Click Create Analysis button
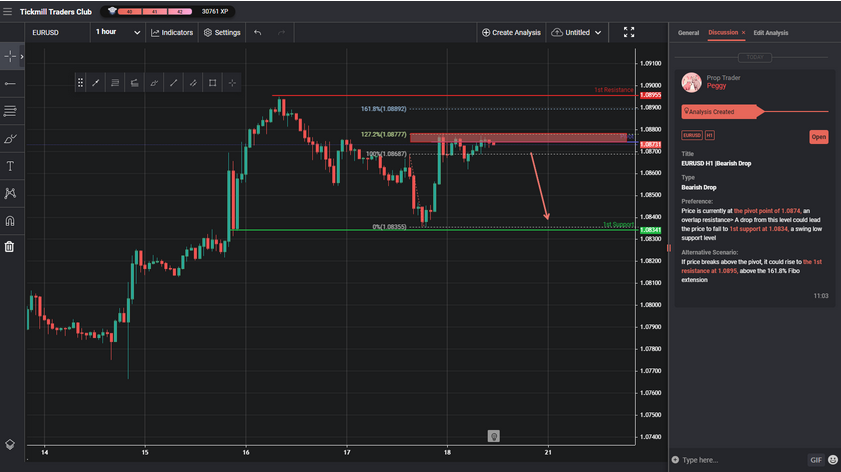841x472 pixels. point(511,32)
